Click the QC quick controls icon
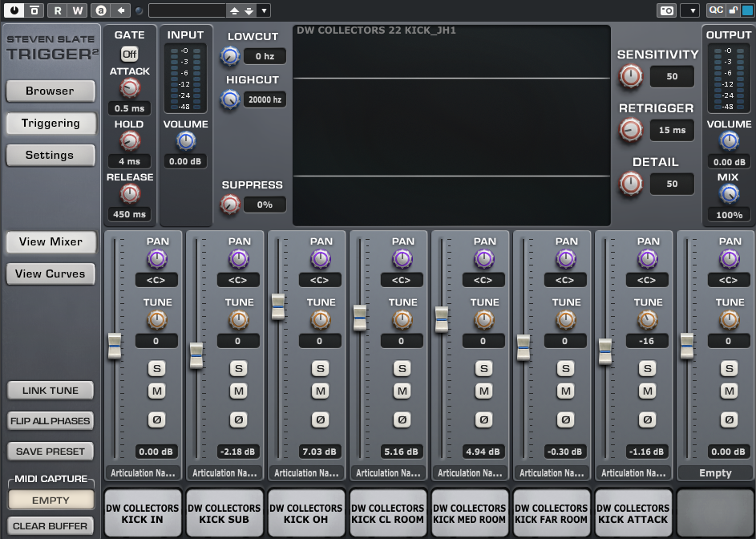Screen dimensions: 756x539 [x=715, y=10]
